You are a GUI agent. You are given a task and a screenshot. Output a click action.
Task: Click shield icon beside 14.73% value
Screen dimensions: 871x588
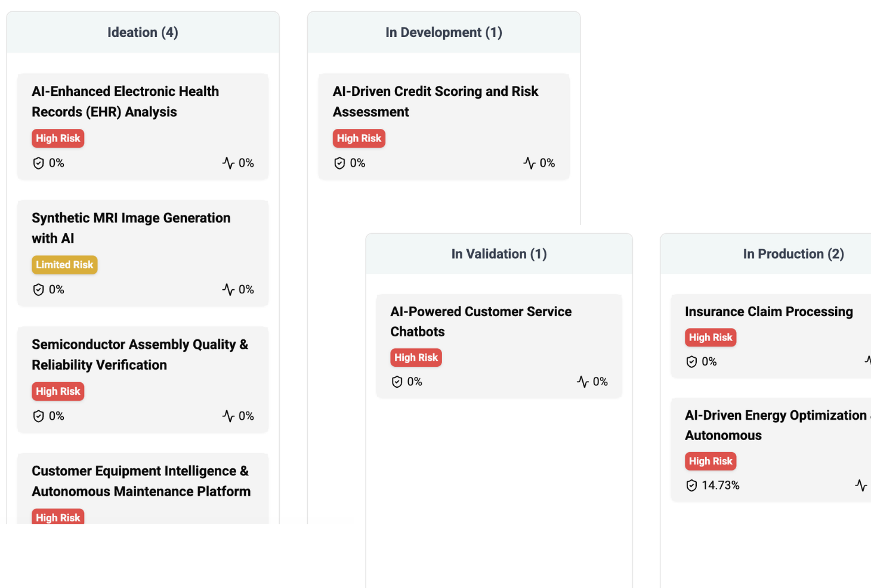tap(692, 485)
